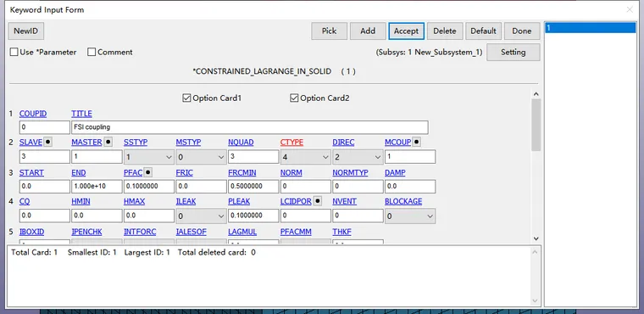
Task: Click the Delete button
Action: point(445,31)
